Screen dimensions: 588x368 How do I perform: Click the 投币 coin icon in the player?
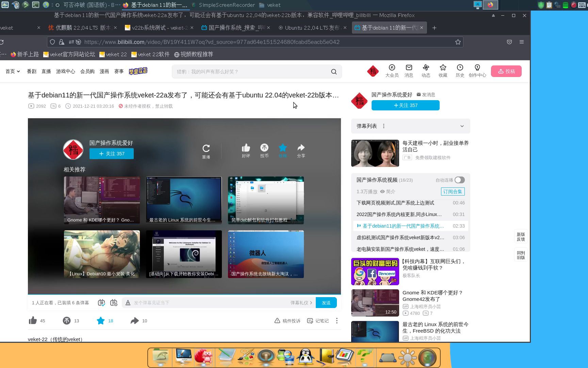click(264, 148)
